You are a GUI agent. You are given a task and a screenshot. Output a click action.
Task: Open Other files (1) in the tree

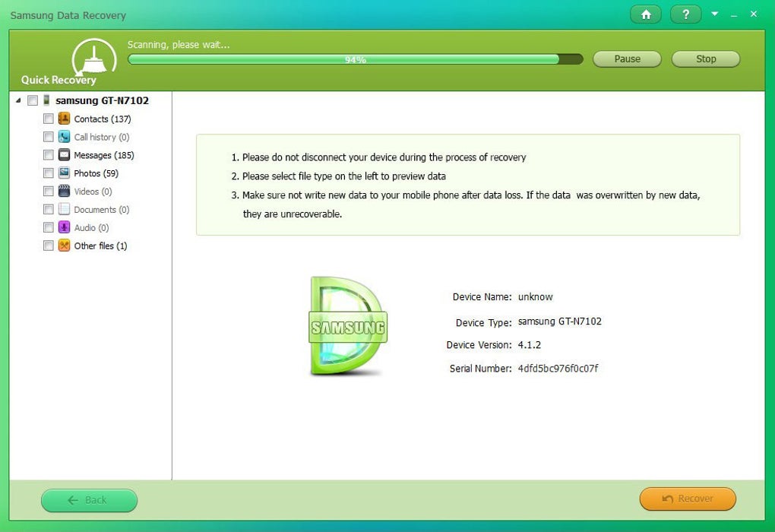click(x=100, y=245)
